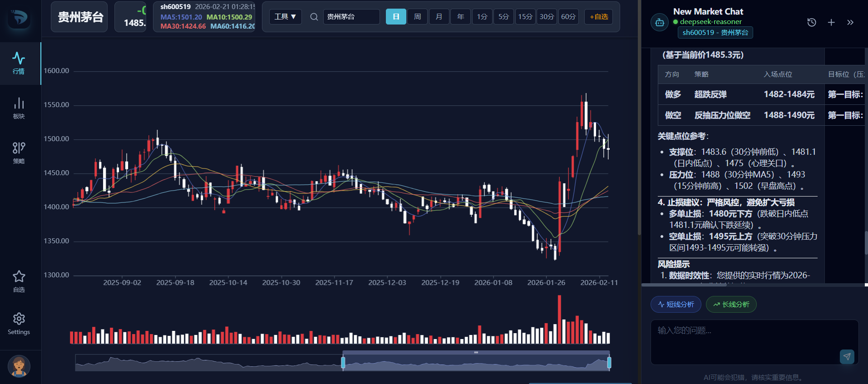Click the +自选 add favorite button
Viewport: 868px width, 384px height.
599,17
